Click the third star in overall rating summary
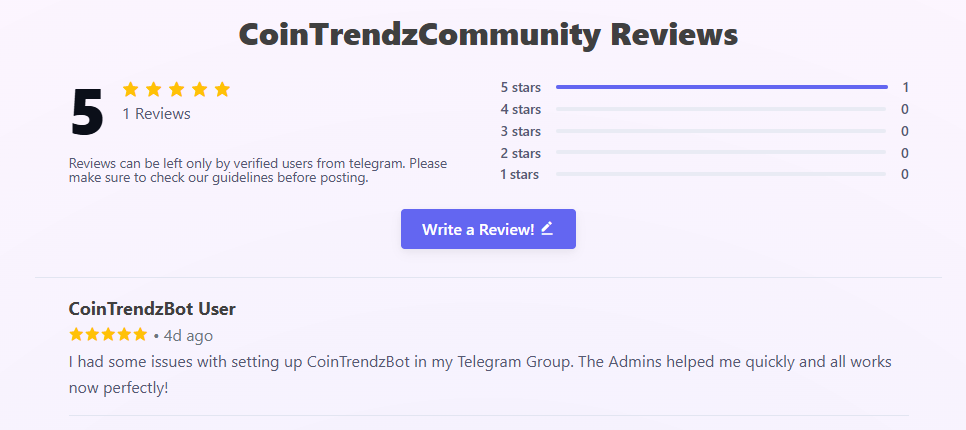This screenshot has height=430, width=966. tap(176, 89)
